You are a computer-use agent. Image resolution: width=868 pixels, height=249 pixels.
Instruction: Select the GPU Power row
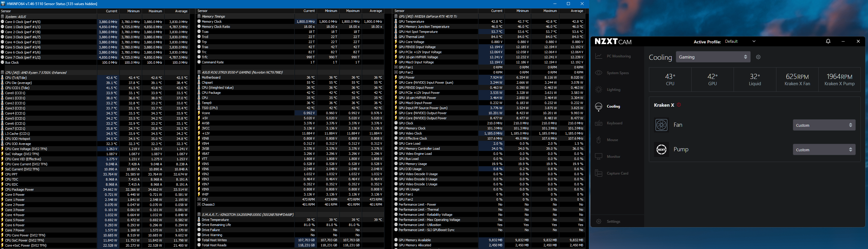tap(489, 77)
